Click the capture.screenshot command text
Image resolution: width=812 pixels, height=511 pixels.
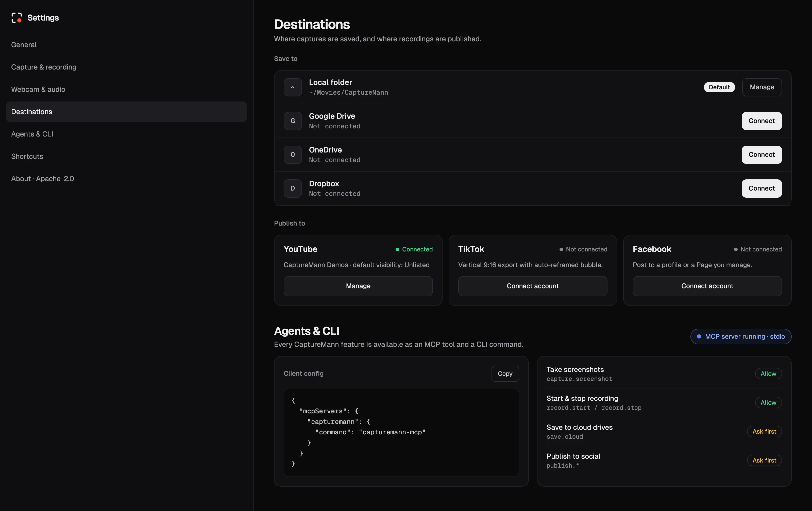click(x=579, y=379)
